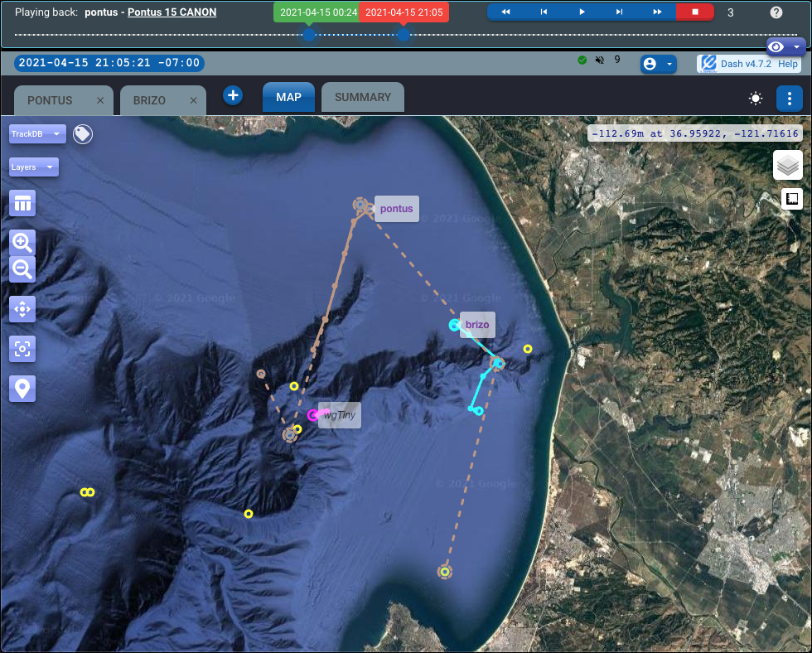The height and width of the screenshot is (653, 812).
Task: Zoom out of the map
Action: (x=22, y=268)
